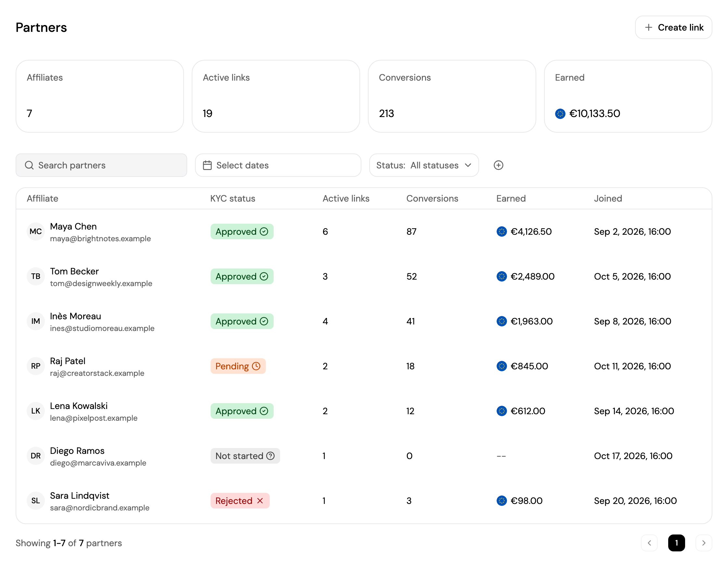Open the Active links summary card
The image size is (728, 567).
click(276, 96)
